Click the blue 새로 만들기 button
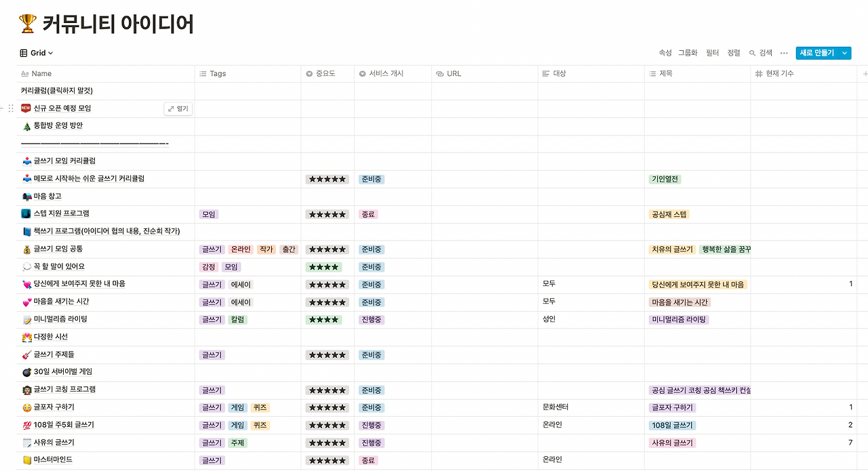The width and height of the screenshot is (868, 471). (x=818, y=53)
